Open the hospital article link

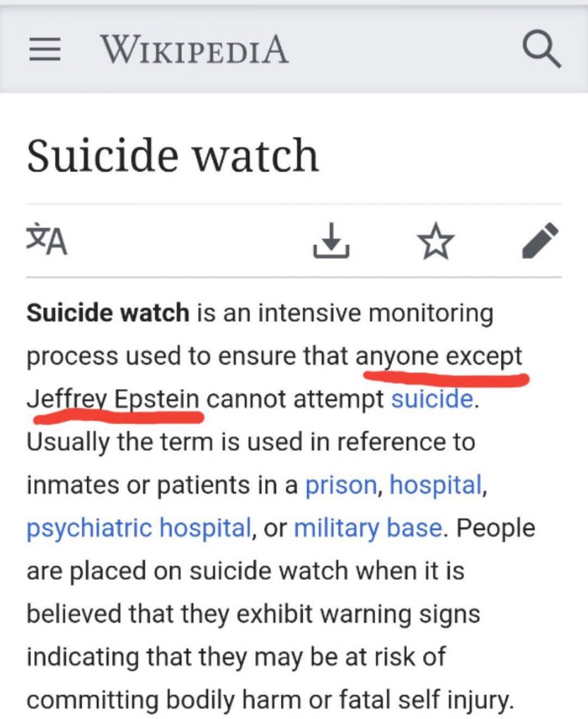point(436,485)
